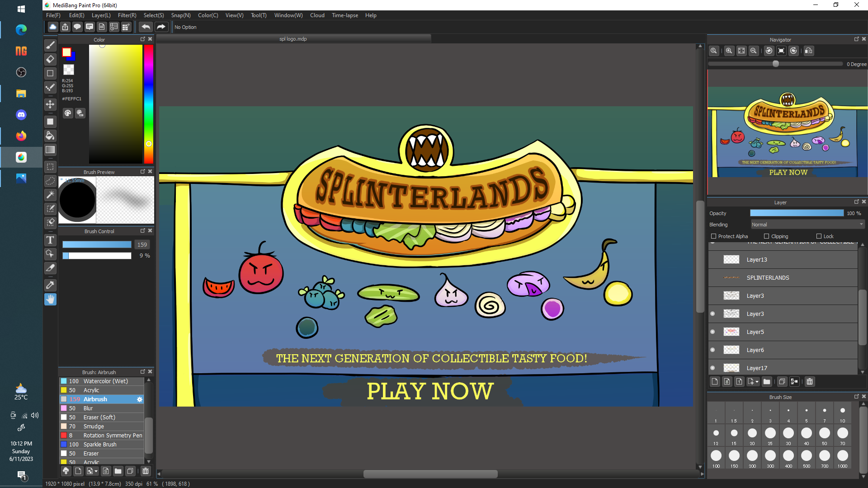This screenshot has height=488, width=868.
Task: Select the Lasso tool
Action: [50, 181]
